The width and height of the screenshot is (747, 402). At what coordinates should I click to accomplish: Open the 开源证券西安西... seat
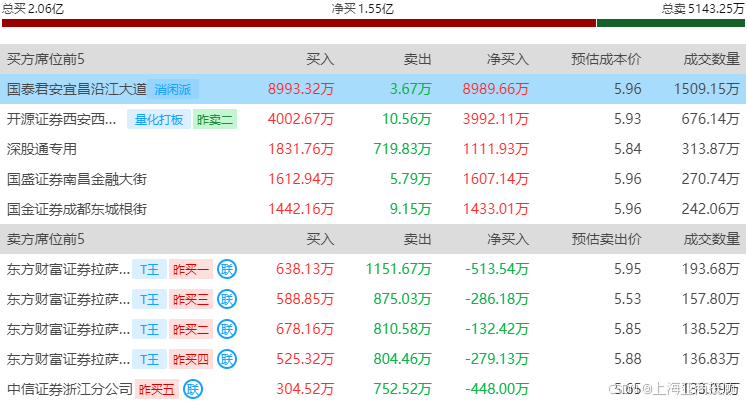[x=61, y=119]
